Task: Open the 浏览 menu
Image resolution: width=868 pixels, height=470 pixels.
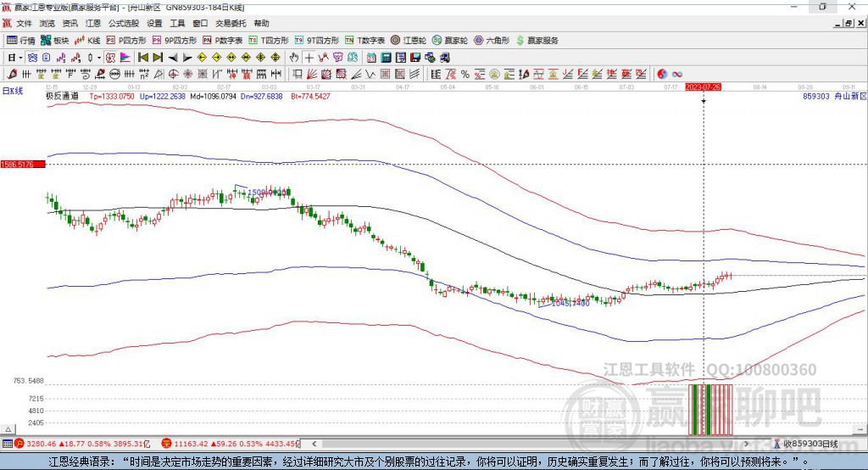Action: (47, 23)
